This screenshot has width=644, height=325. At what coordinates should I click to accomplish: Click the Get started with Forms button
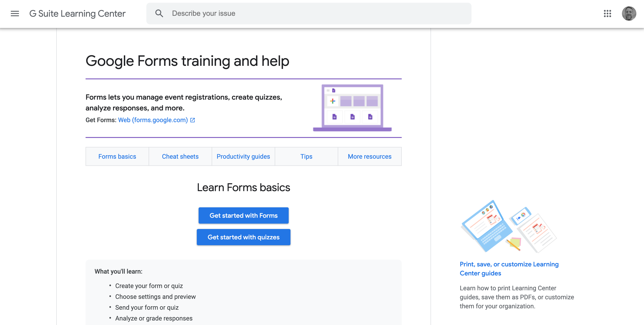[x=243, y=215]
